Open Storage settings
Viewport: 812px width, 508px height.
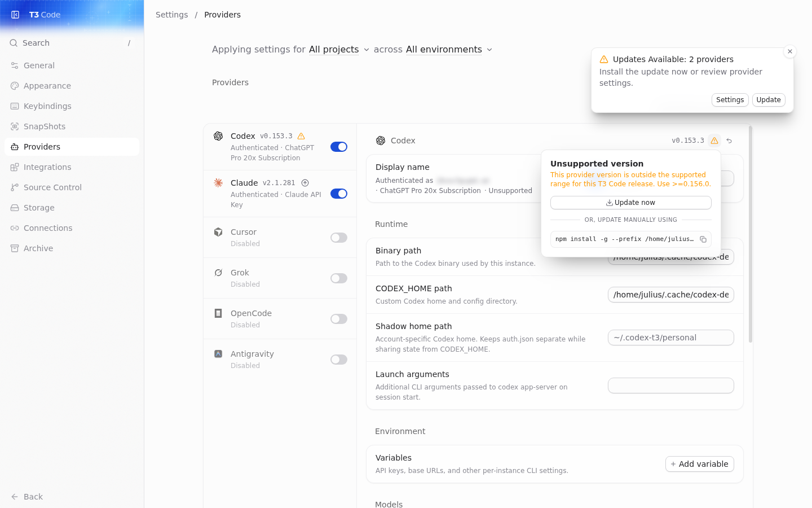[x=72, y=208]
